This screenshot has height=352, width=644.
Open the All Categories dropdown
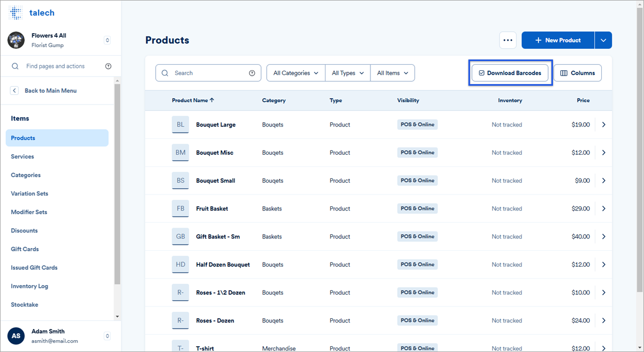pos(295,72)
